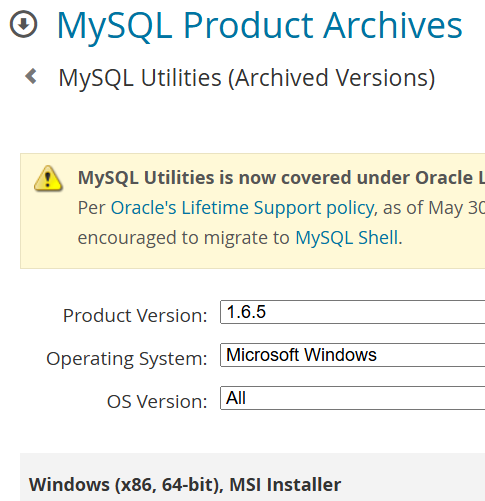Open the Operating System dropdown showing Microsoft Windows
This screenshot has height=501, width=485.
[352, 355]
